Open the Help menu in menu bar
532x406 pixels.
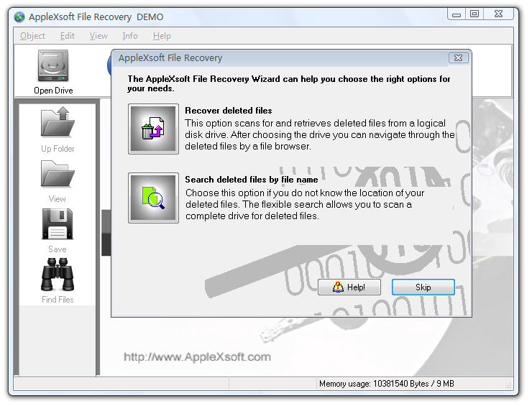pyautogui.click(x=162, y=36)
